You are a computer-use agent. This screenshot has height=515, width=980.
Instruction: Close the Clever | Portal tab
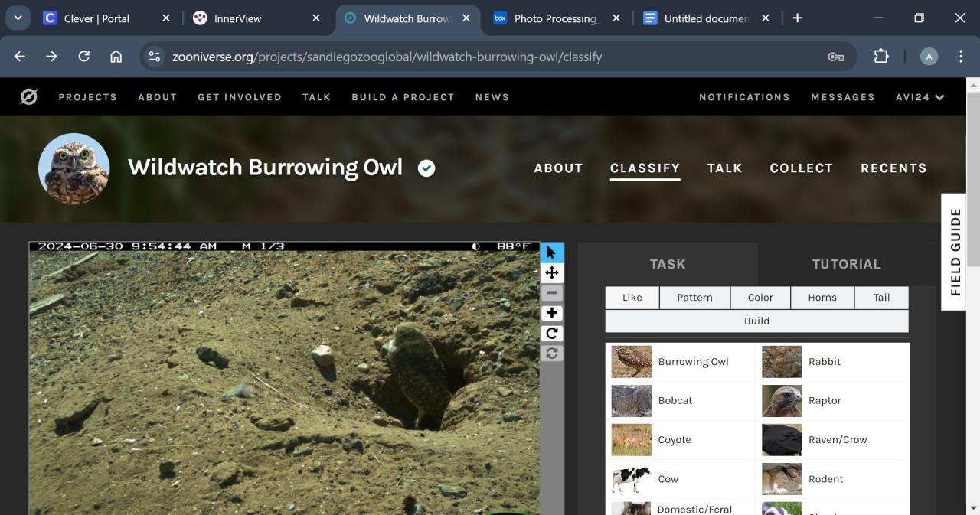click(x=166, y=18)
